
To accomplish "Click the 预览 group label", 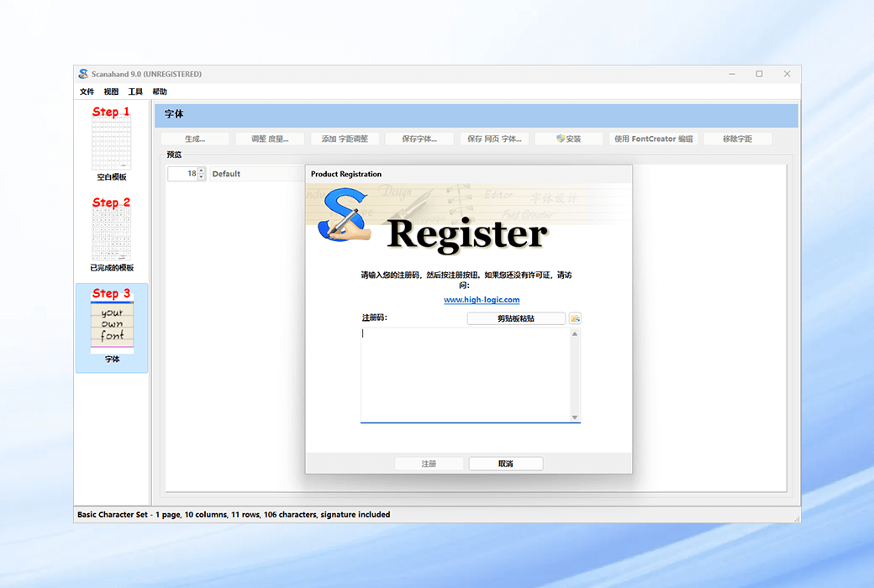I will point(174,155).
